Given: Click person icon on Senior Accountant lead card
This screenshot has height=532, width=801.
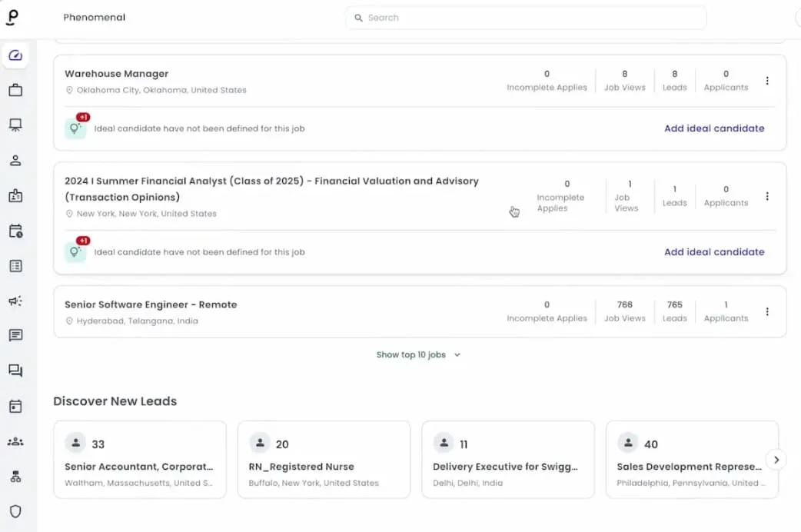Looking at the screenshot, I should [x=75, y=443].
